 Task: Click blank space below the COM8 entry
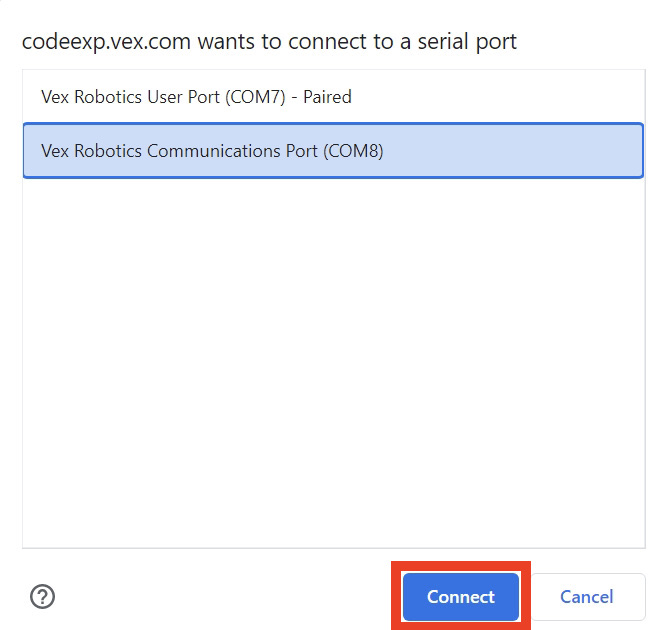click(333, 300)
